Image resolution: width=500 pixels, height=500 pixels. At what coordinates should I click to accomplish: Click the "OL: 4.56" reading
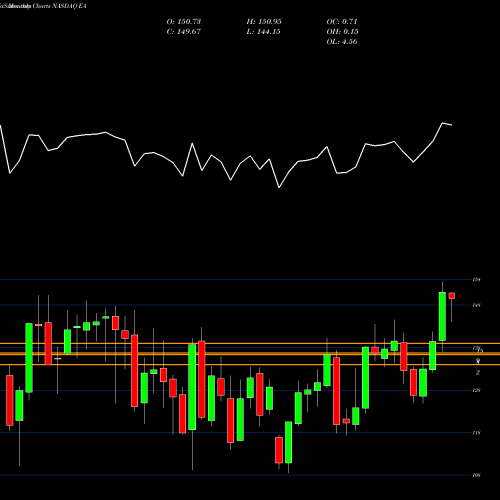click(342, 42)
